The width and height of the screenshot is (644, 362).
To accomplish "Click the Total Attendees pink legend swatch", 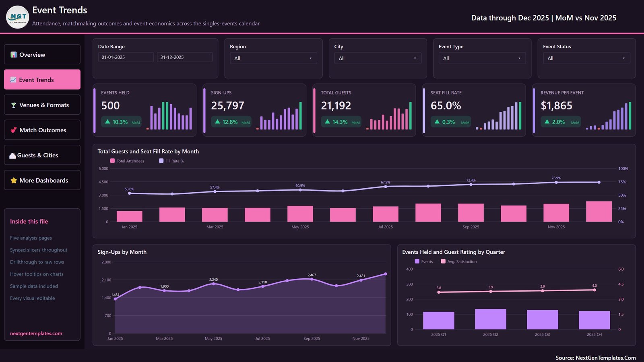I will click(112, 161).
